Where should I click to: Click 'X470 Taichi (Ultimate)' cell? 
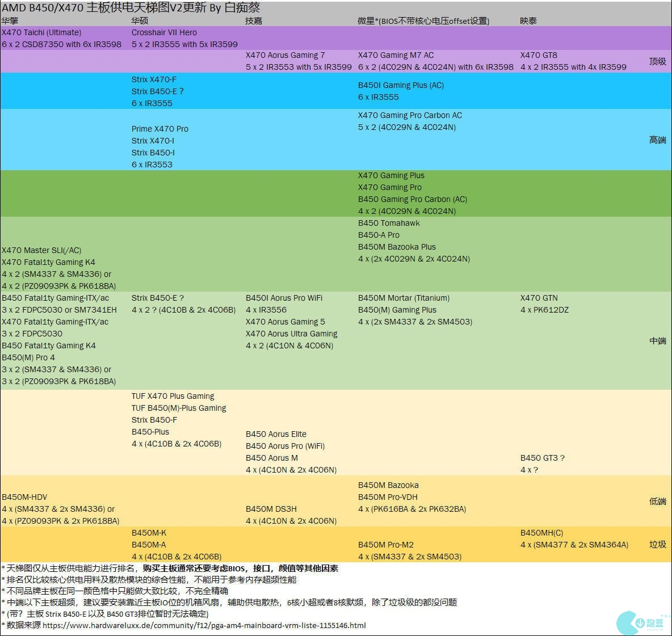[41, 32]
